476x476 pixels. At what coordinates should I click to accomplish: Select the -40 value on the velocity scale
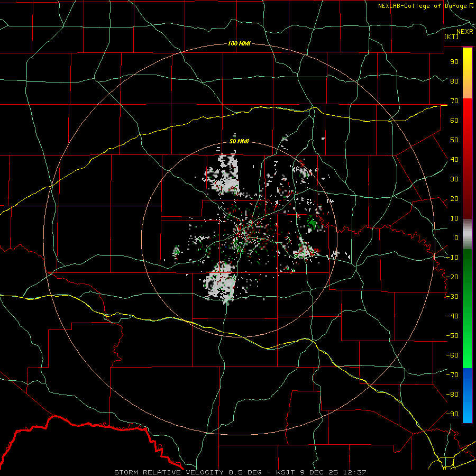(452, 316)
